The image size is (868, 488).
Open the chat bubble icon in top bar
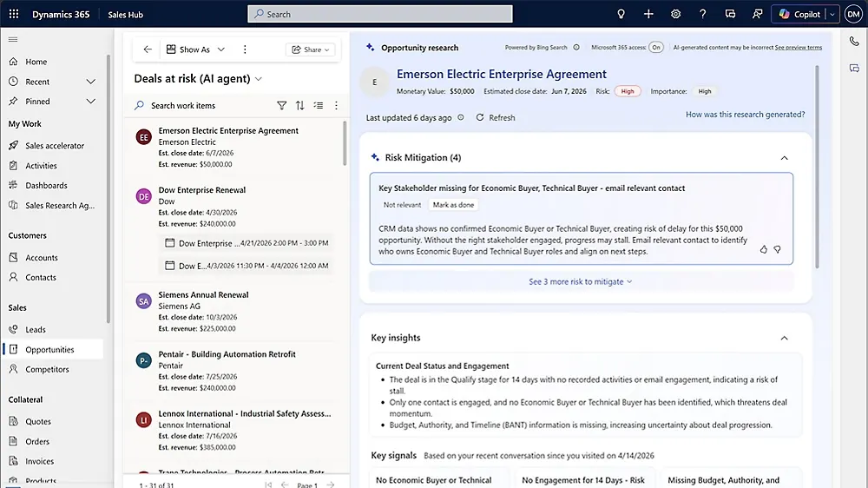(x=730, y=15)
